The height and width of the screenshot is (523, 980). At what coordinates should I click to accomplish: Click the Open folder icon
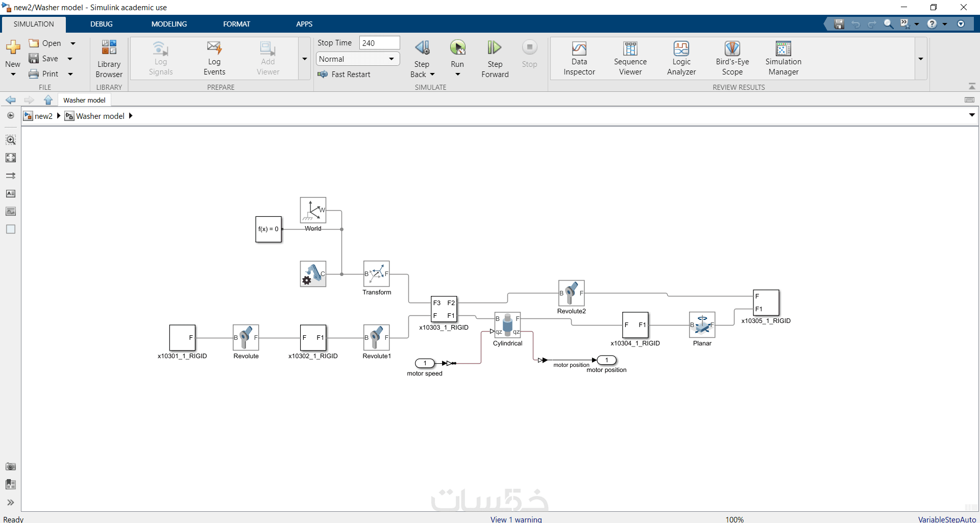(34, 43)
